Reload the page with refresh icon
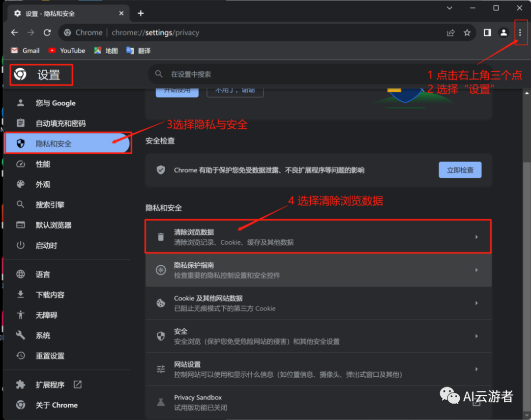The height and width of the screenshot is (420, 531). click(x=47, y=32)
